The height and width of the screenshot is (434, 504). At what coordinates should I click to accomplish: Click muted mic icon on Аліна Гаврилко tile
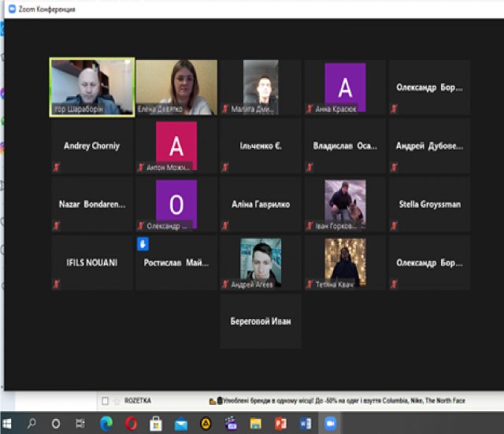pos(225,226)
